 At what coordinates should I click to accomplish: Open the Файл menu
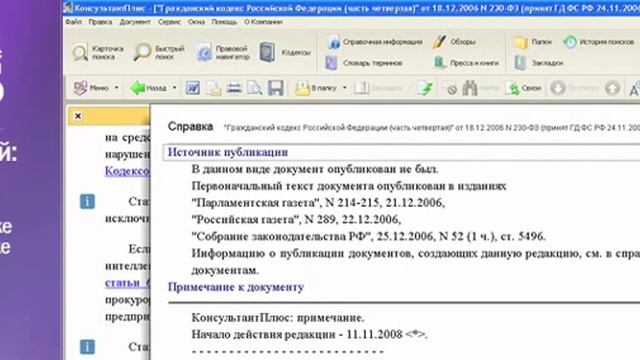tap(73, 22)
